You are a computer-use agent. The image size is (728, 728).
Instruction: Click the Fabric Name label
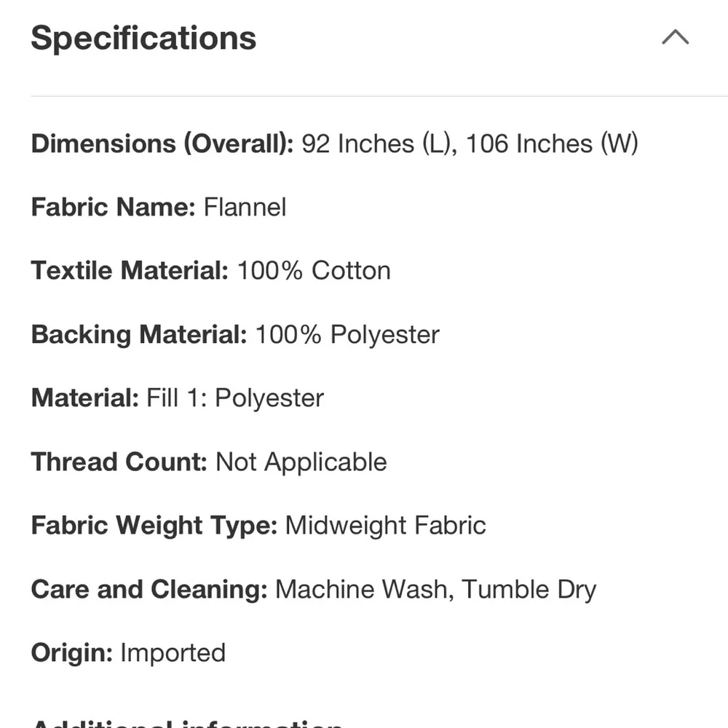[x=114, y=207]
